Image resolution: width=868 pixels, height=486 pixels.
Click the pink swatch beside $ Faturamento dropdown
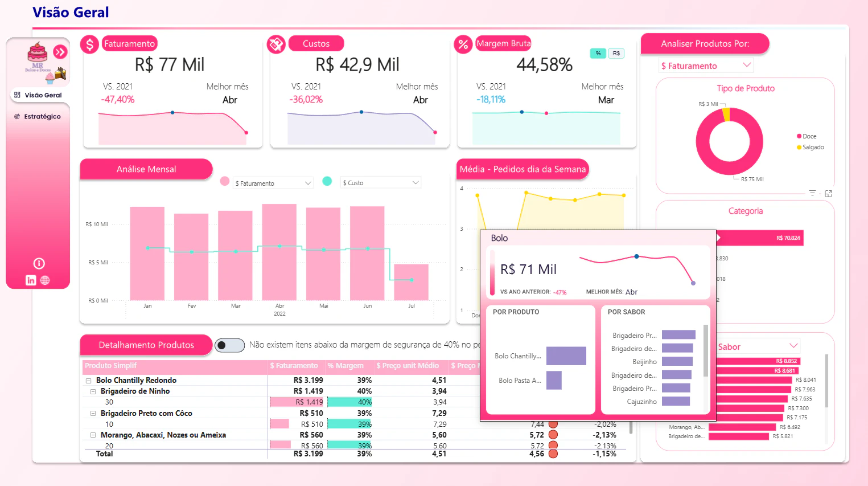[225, 181]
